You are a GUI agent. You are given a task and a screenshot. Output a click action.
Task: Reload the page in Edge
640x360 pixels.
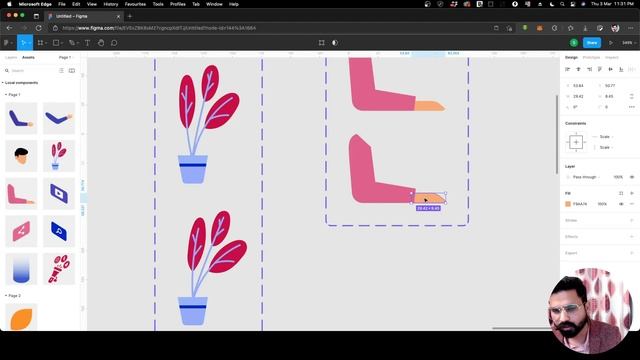click(x=39, y=28)
